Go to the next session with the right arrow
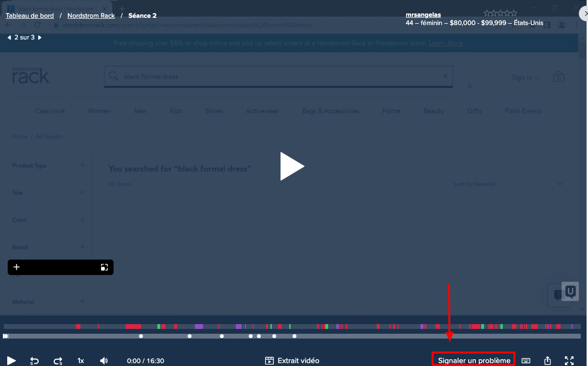The height and width of the screenshot is (366, 588). pos(40,38)
